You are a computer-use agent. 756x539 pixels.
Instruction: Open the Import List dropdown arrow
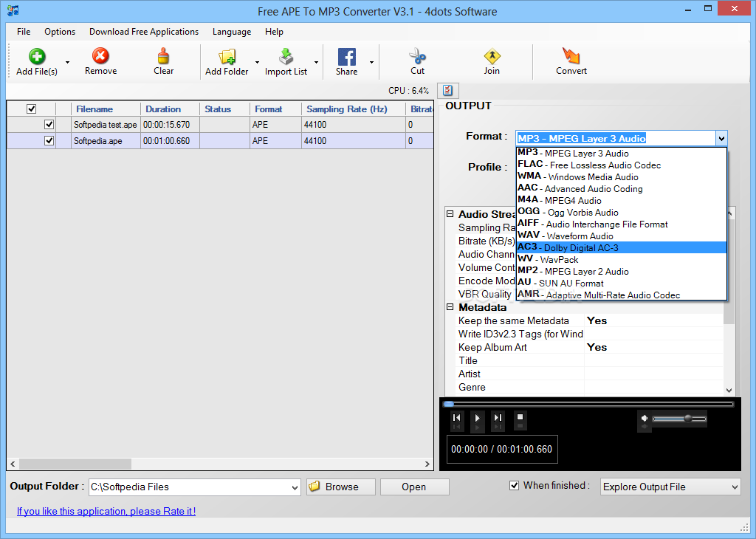[316, 62]
